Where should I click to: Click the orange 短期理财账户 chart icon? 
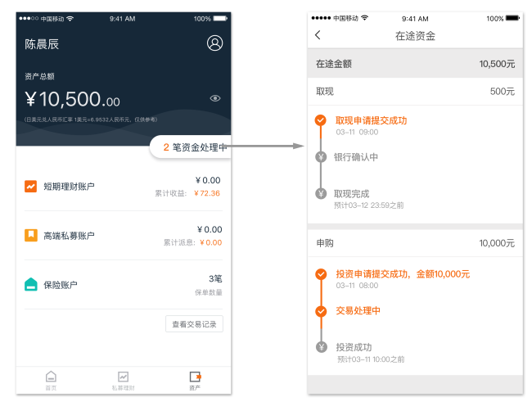pyautogui.click(x=30, y=186)
